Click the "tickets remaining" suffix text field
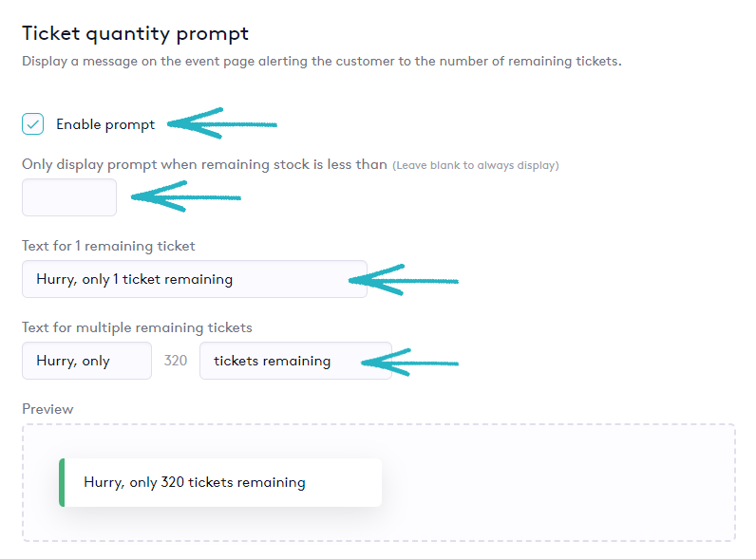Screen dimensions: 756x559 (294, 361)
